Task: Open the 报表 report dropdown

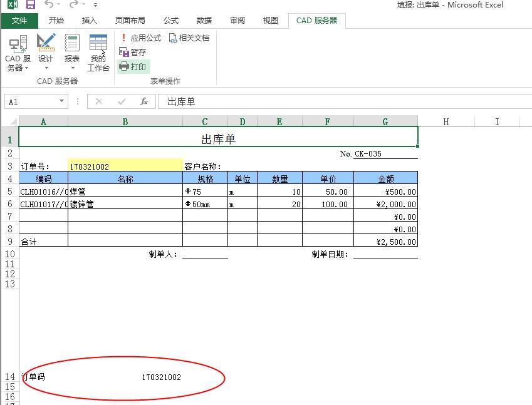Action: point(72,64)
